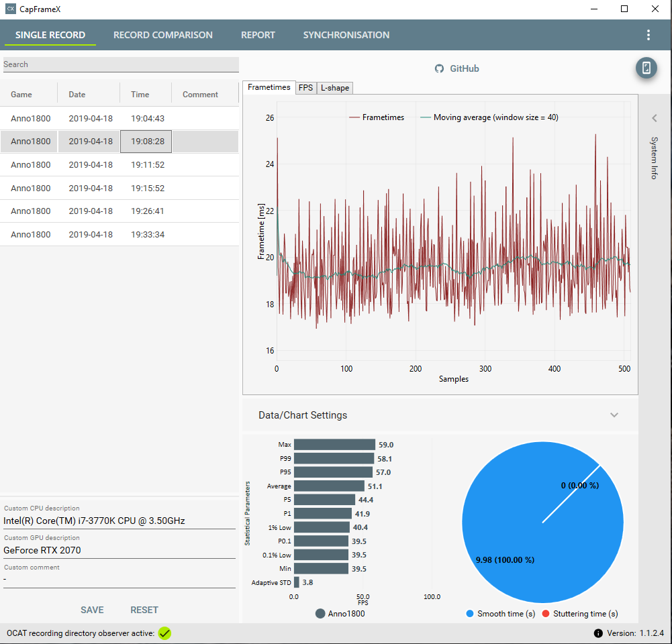Click the Smooth time legend dot
Image resolution: width=672 pixels, height=644 pixels.
(470, 614)
